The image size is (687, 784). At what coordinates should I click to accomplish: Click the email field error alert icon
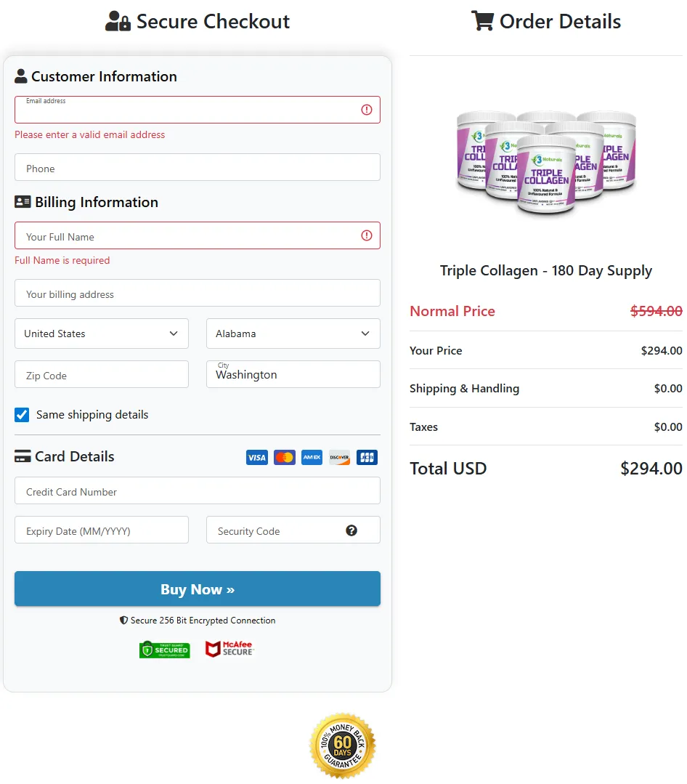[367, 109]
